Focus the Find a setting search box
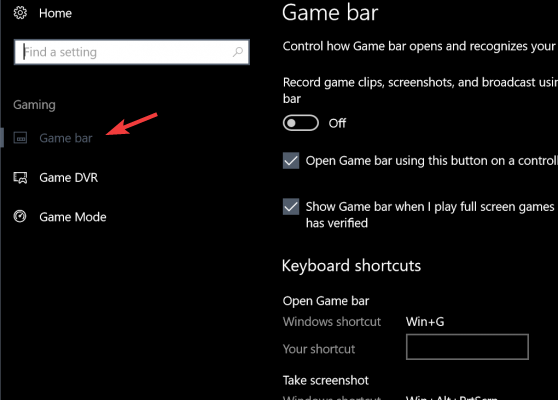Screen dimensions: 558x400 [x=132, y=52]
